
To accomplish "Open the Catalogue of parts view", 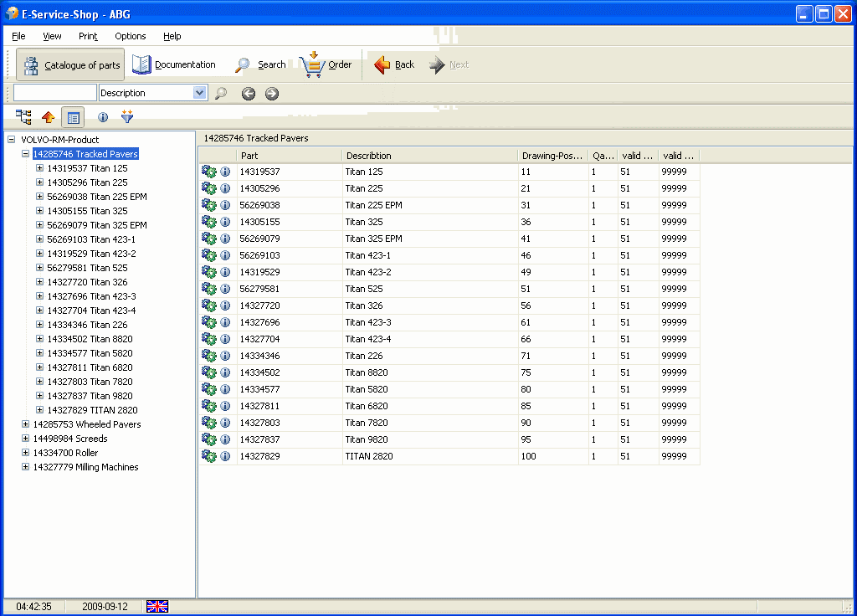I will pyautogui.click(x=70, y=65).
